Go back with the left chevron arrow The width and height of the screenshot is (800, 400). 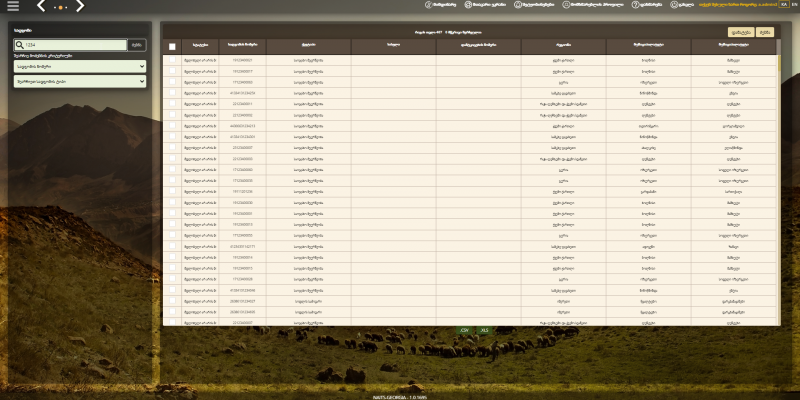(x=41, y=6)
